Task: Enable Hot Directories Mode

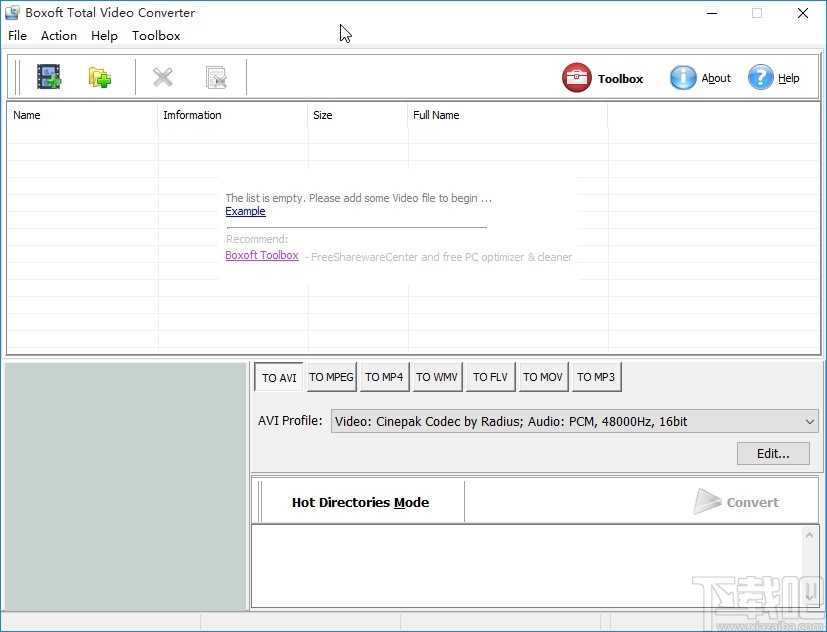Action: click(359, 503)
